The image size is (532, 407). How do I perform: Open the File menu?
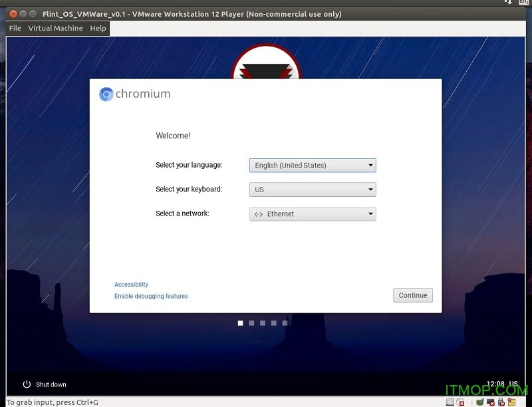point(15,28)
